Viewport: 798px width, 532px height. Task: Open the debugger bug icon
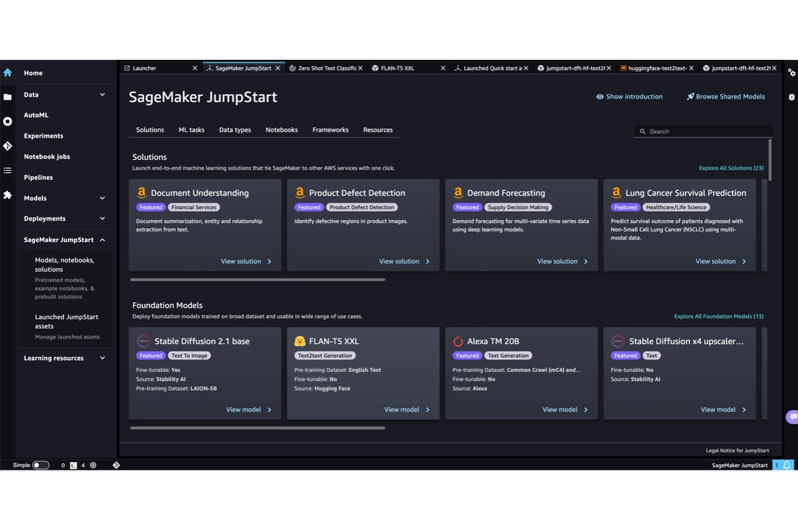pos(792,97)
